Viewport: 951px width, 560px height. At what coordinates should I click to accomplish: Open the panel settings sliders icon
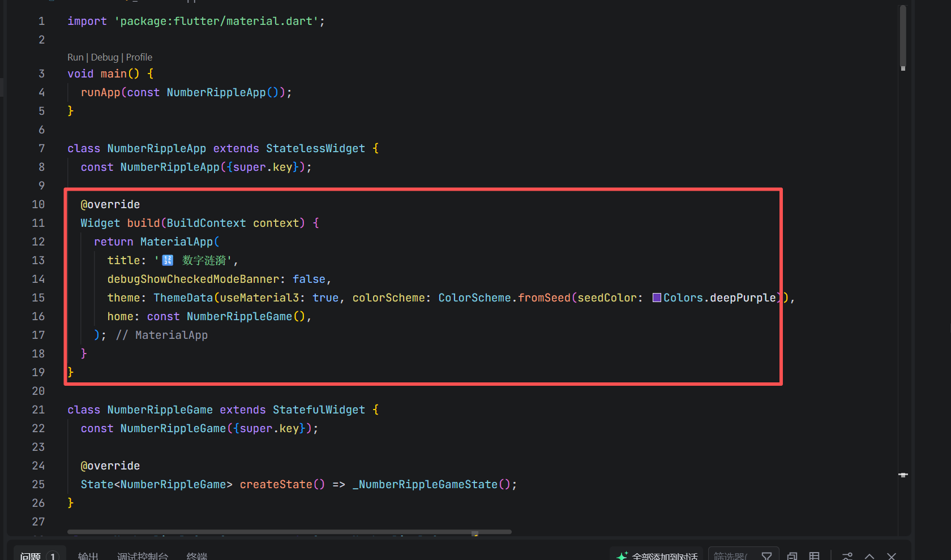coord(847,555)
